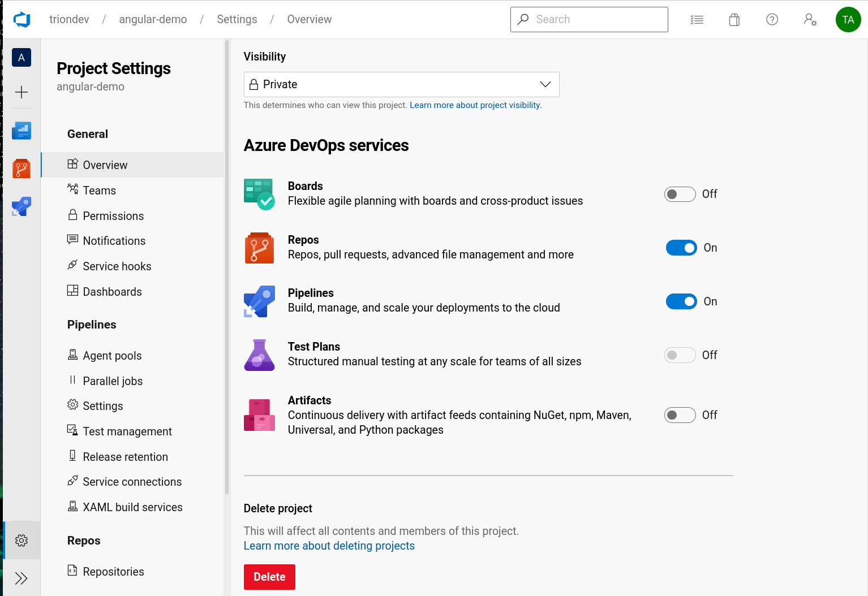Open the TA account avatar
The image size is (868, 596).
coord(848,20)
